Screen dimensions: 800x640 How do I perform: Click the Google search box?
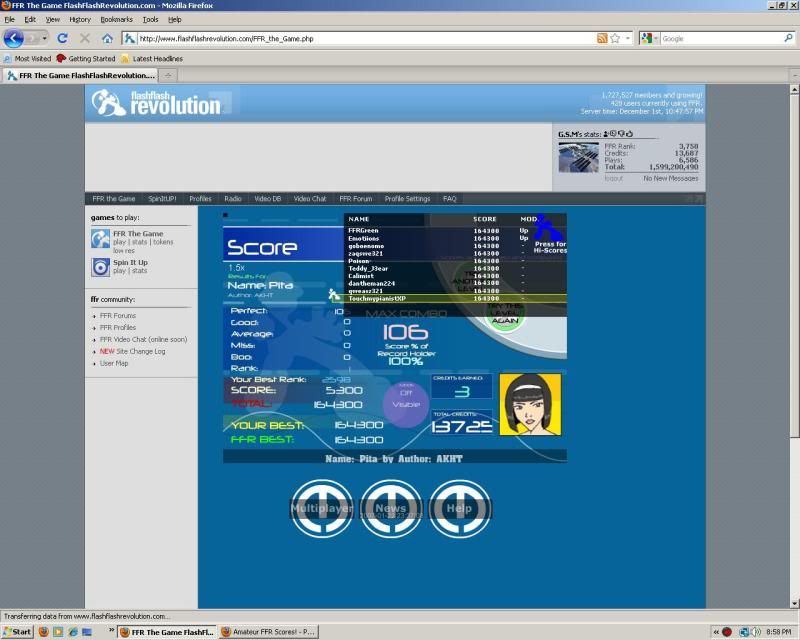pyautogui.click(x=722, y=38)
